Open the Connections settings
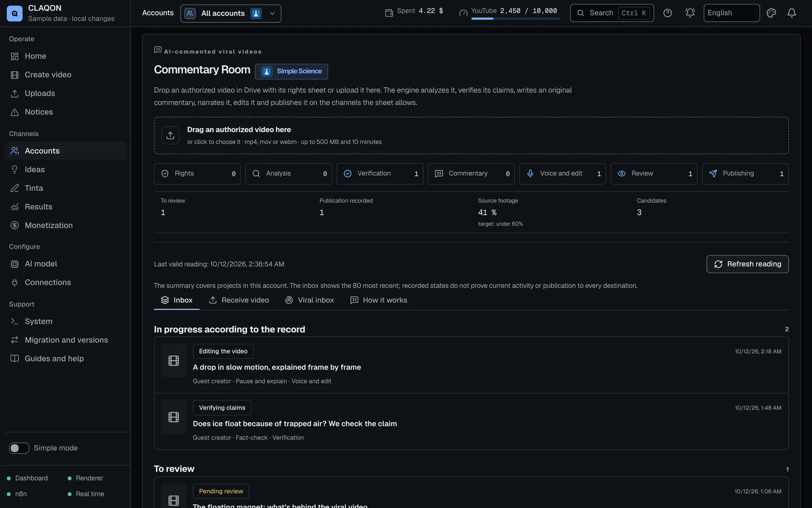 pyautogui.click(x=65, y=282)
